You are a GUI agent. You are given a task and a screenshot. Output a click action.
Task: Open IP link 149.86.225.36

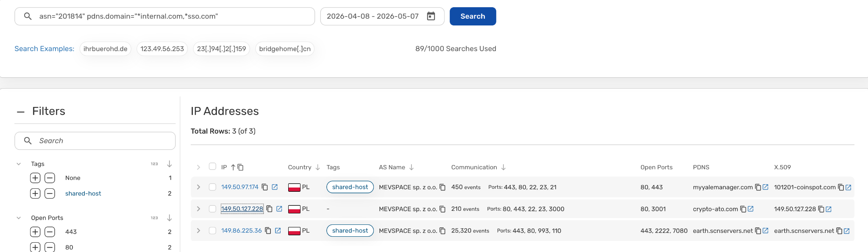click(242, 231)
